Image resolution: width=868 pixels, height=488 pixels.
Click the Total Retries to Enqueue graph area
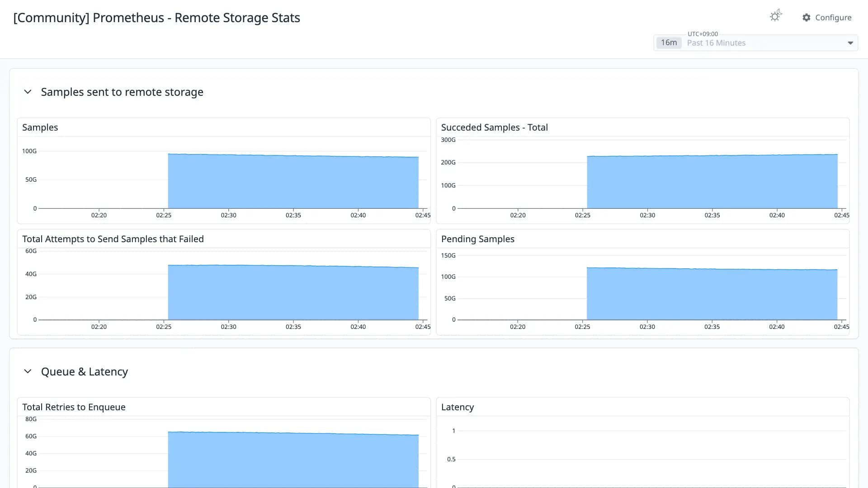[293, 460]
